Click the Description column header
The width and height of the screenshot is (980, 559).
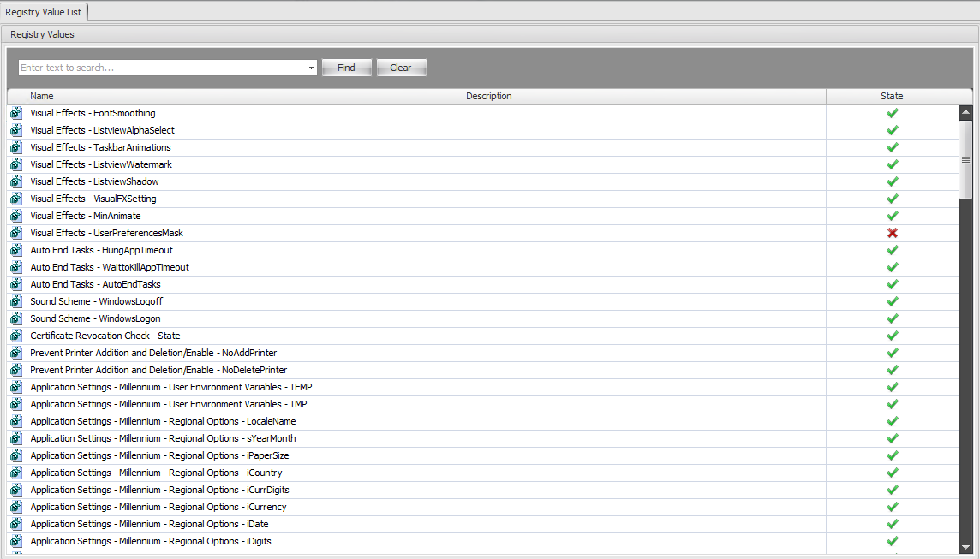coord(644,96)
